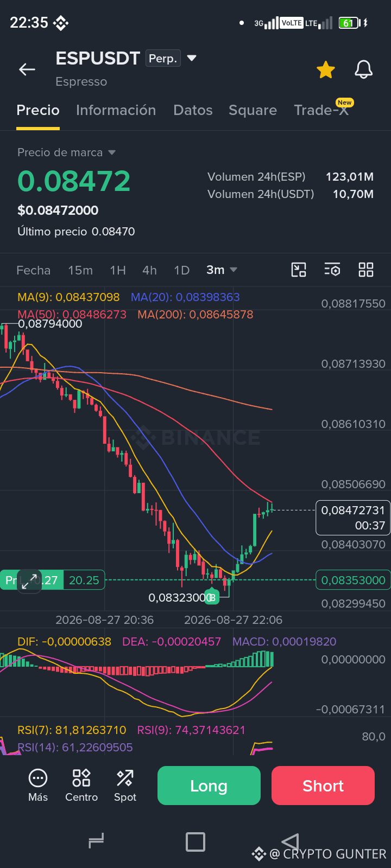
Task: Tap the Binance icon in status bar
Action: coord(60,23)
